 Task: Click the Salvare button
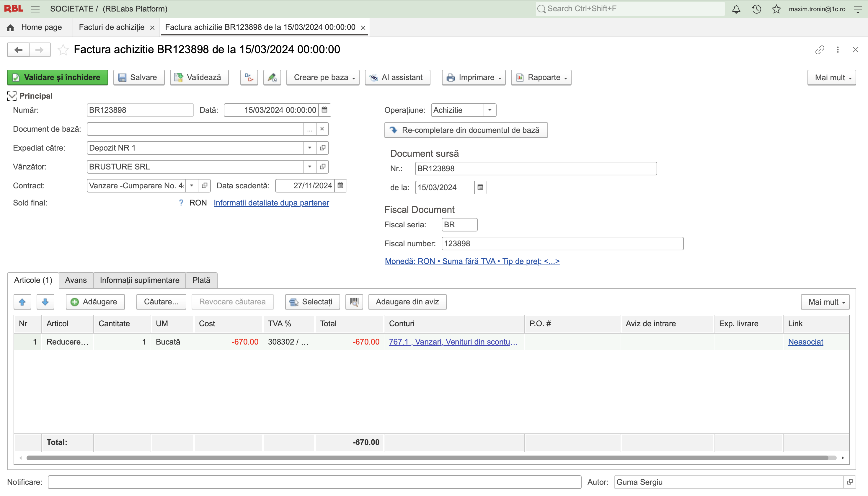click(139, 77)
